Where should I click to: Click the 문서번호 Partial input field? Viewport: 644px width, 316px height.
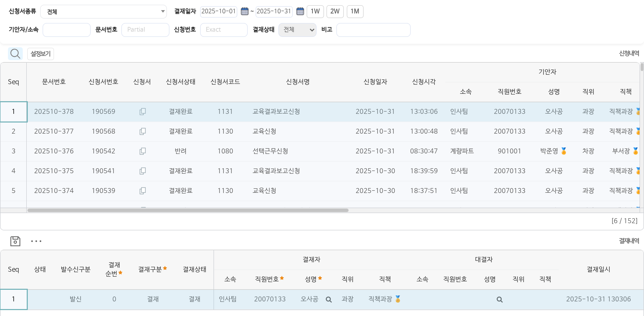point(145,30)
